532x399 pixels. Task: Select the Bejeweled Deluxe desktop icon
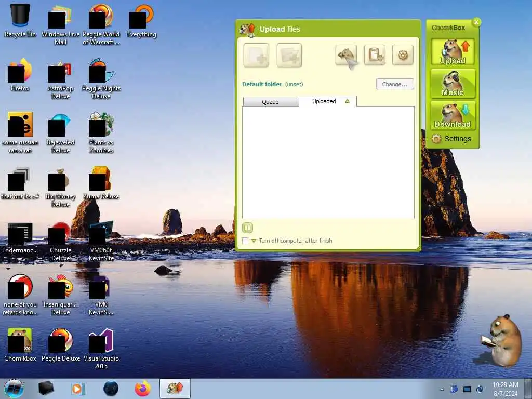60,133
